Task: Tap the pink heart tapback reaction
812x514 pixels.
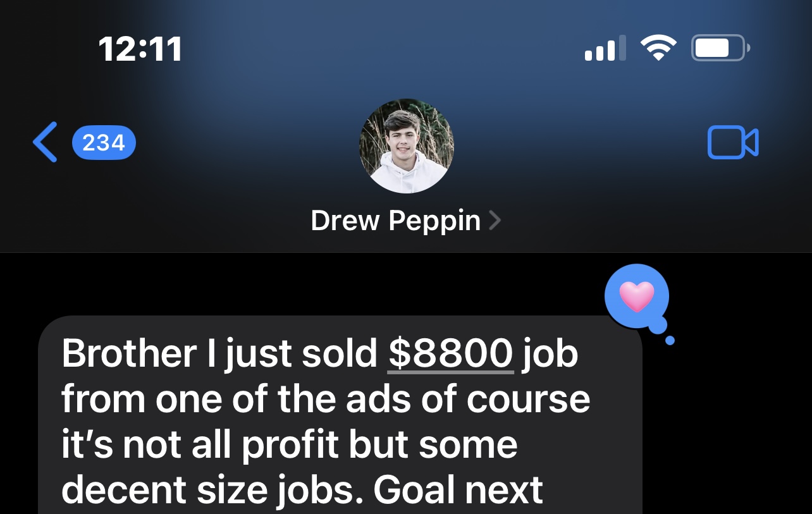Action: (636, 296)
